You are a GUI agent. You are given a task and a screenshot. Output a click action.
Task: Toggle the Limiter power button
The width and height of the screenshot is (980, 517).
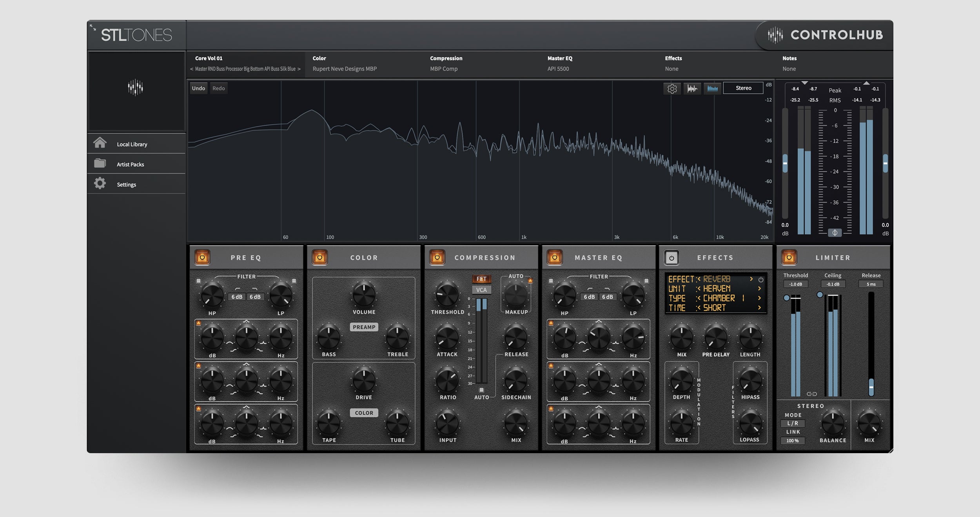pos(789,257)
